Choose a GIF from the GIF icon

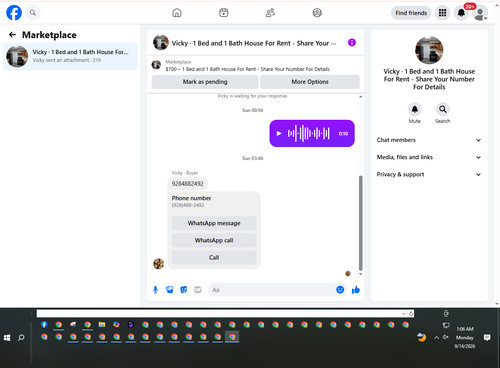[x=198, y=290]
